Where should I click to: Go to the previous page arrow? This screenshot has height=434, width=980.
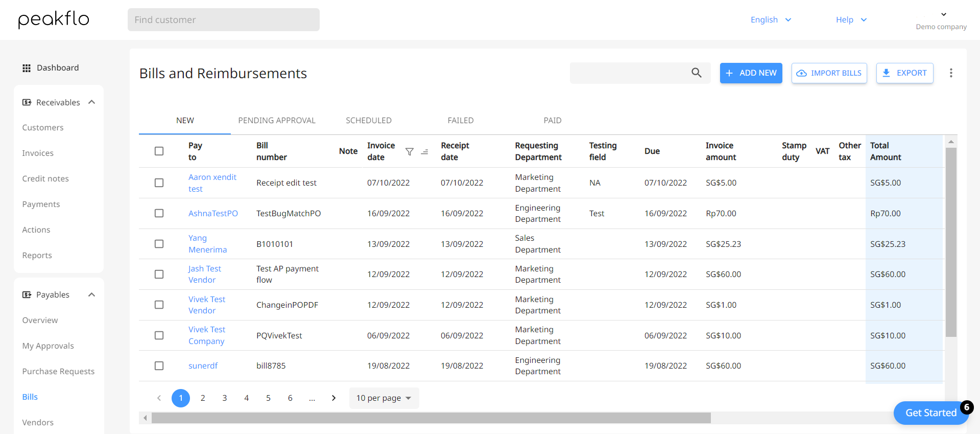pyautogui.click(x=159, y=398)
